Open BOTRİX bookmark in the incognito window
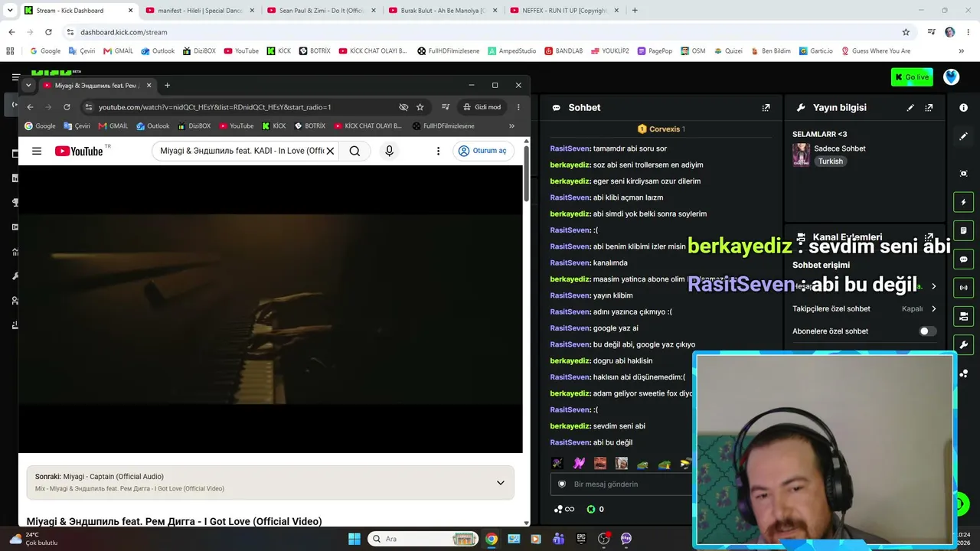This screenshot has height=551, width=980. [310, 126]
